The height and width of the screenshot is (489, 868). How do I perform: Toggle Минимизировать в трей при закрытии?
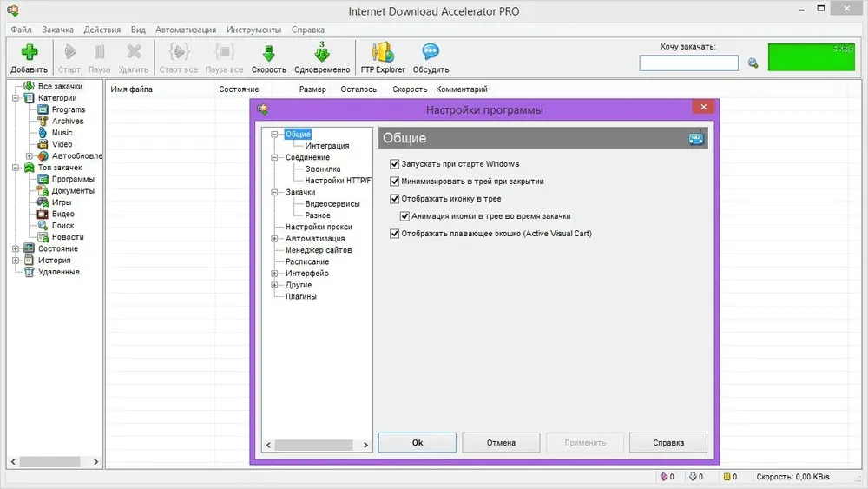point(395,181)
